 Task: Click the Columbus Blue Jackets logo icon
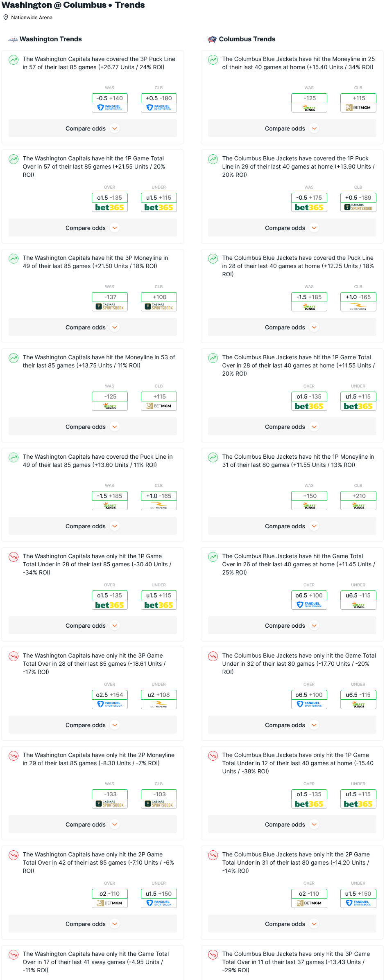click(212, 39)
